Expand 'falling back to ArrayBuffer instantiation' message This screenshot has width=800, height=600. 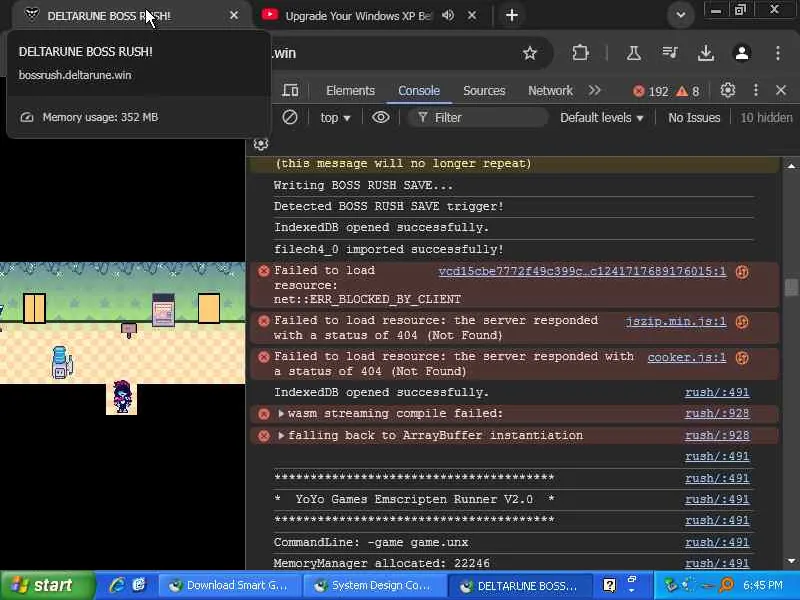[281, 435]
